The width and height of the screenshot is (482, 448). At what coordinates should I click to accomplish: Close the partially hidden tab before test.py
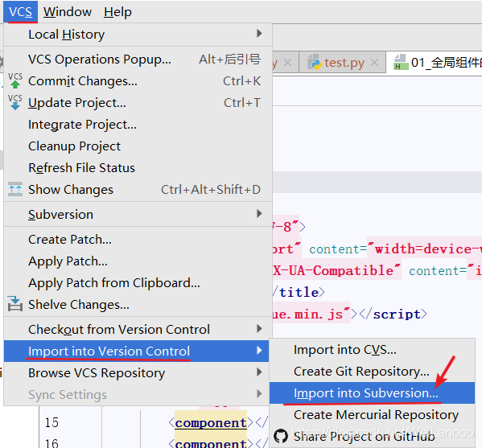coord(288,63)
